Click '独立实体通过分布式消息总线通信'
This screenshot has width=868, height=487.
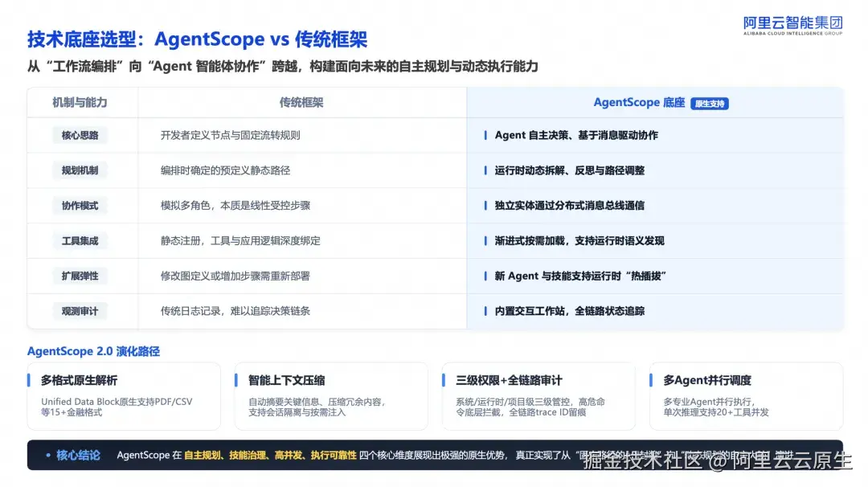pos(570,205)
